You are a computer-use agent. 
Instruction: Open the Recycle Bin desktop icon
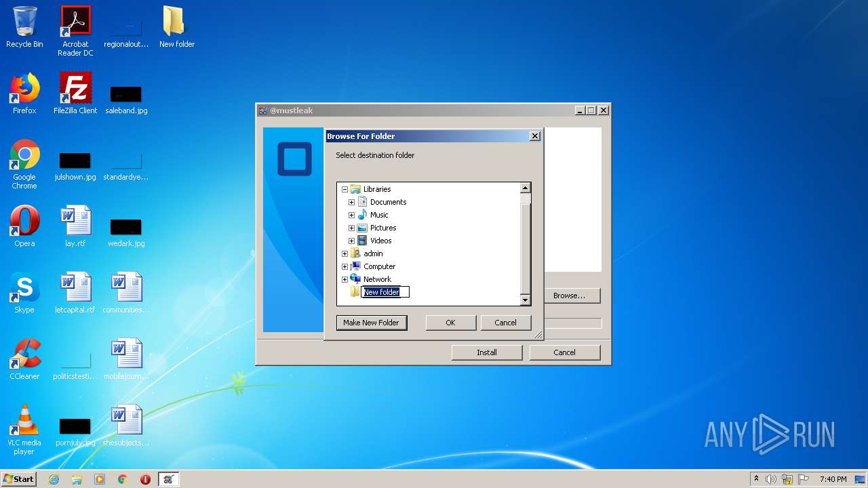tap(24, 27)
